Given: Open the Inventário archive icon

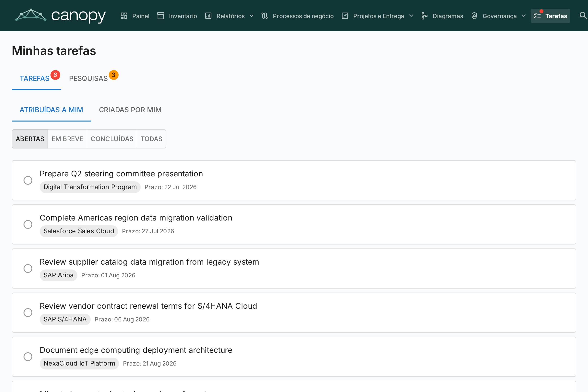Looking at the screenshot, I should pos(160,16).
